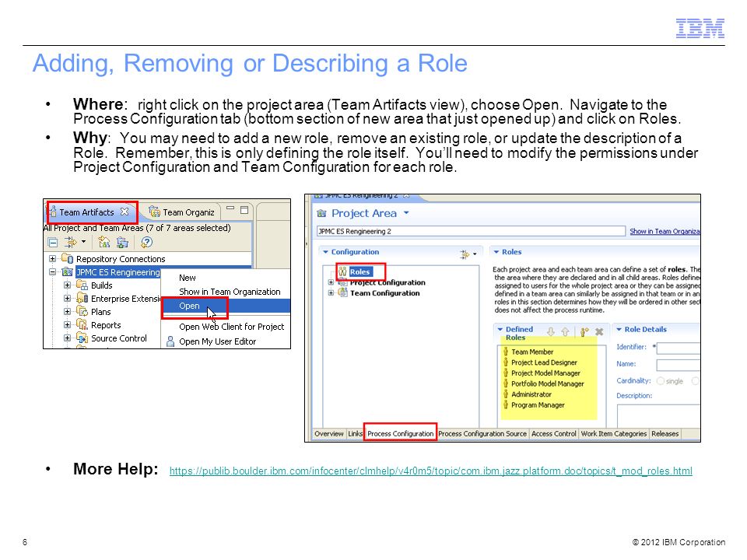Viewport: 747px width, 560px height.
Task: Switch to the Team Organization tab
Action: click(181, 212)
